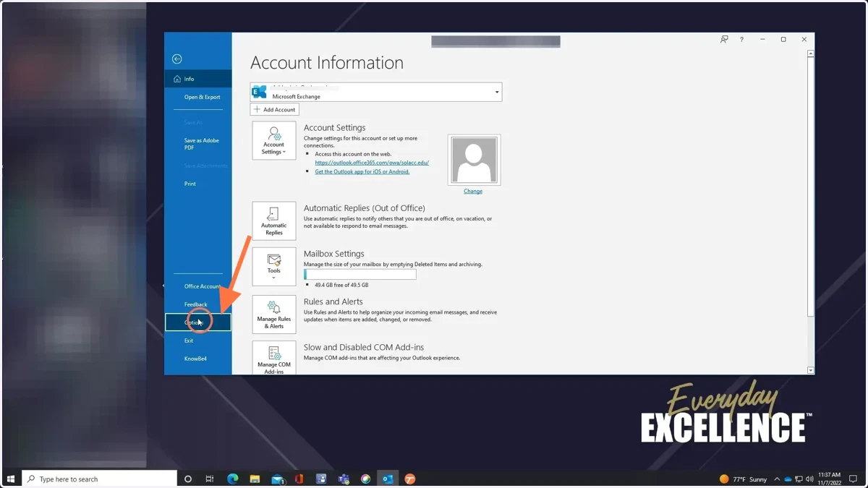868x488 pixels.
Task: Click the vertical scrollbar thumb
Action: [x=810, y=188]
